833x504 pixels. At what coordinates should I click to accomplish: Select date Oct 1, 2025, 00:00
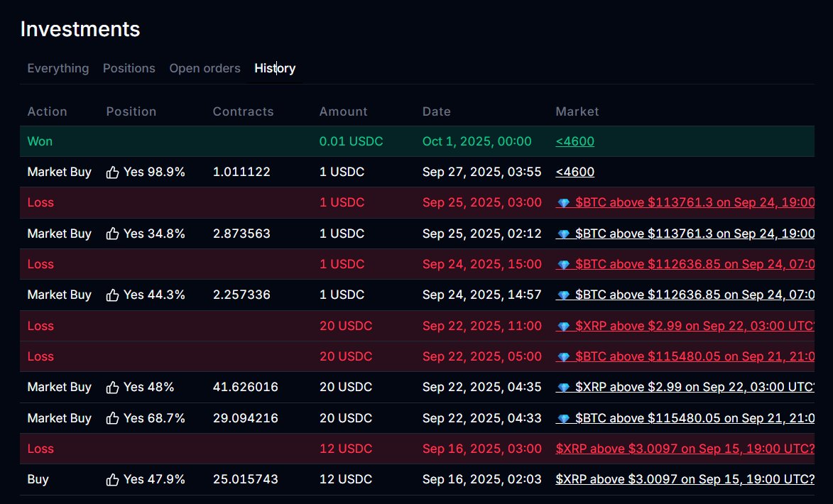(x=477, y=141)
